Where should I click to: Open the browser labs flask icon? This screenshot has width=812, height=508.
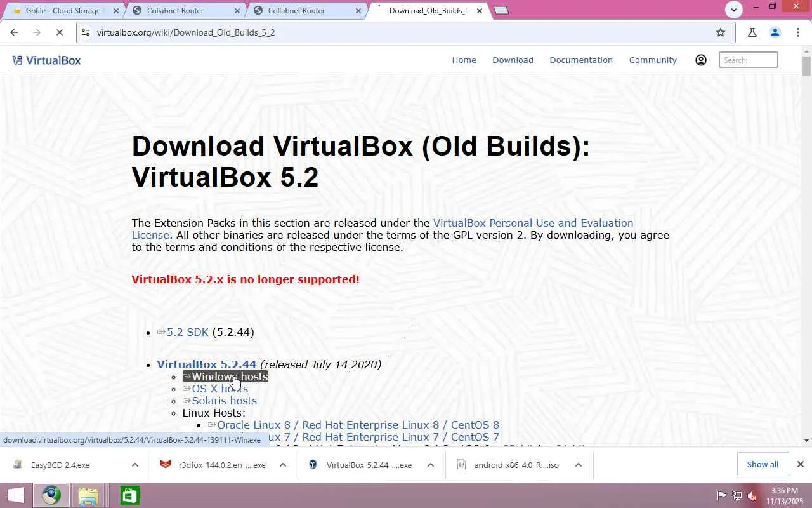[752, 32]
